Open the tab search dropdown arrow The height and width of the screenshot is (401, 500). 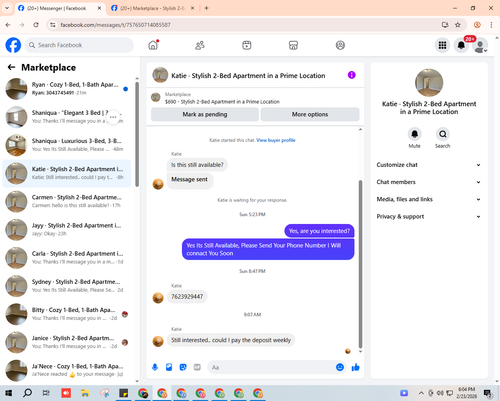7,8
